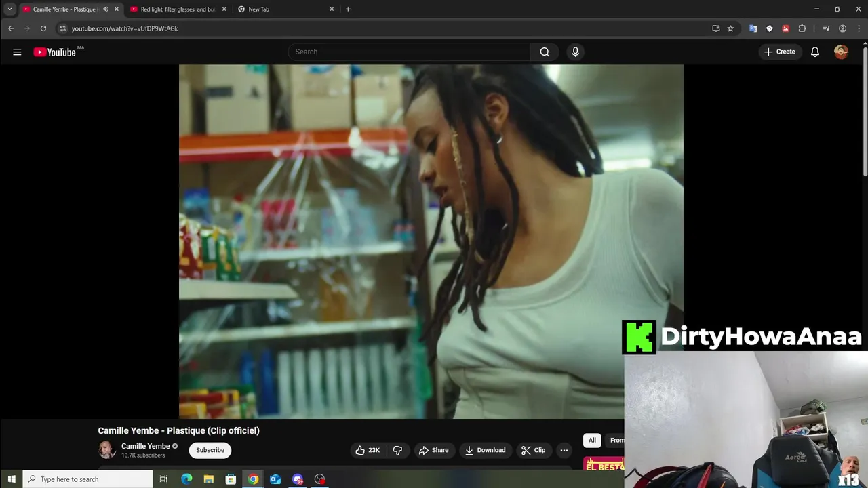Open the Google Translate extension
This screenshot has width=868, height=488.
(x=753, y=28)
